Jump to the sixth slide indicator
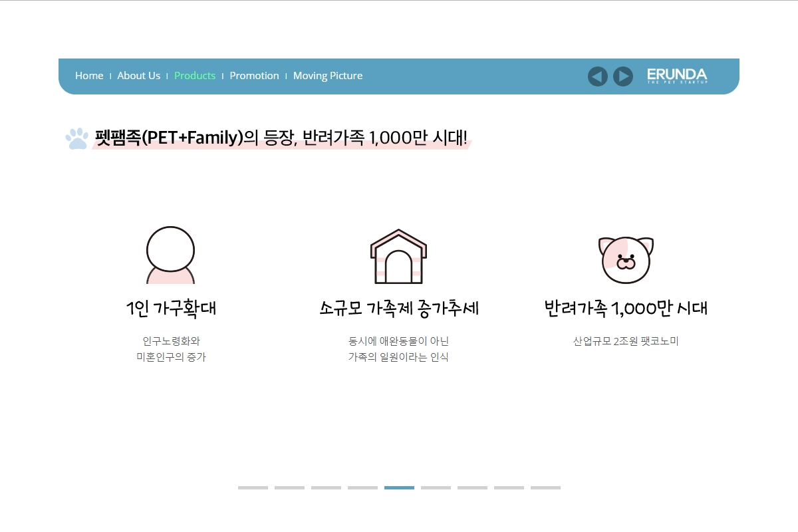Image resolution: width=798 pixels, height=532 pixels. (x=436, y=487)
